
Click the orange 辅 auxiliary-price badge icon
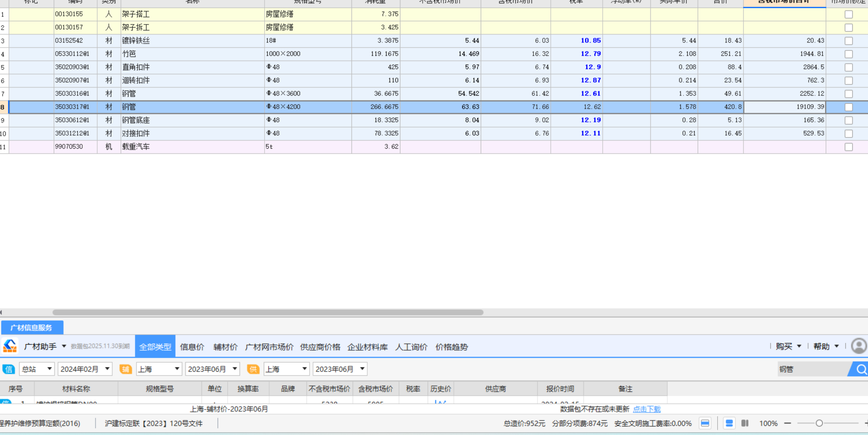tap(126, 369)
